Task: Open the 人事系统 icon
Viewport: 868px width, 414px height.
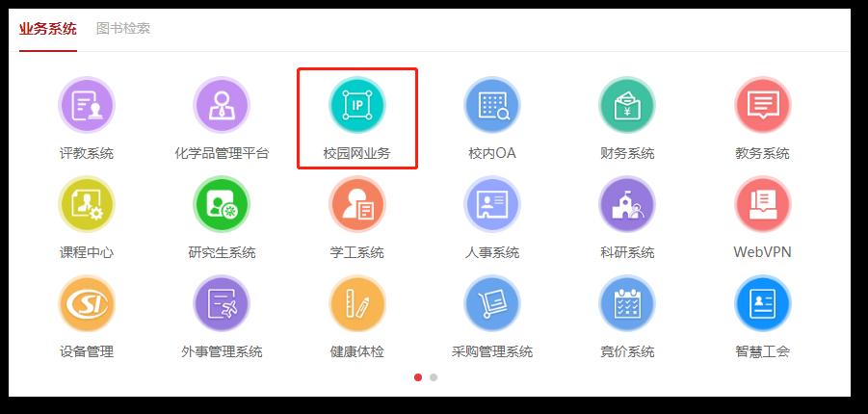Action: click(x=492, y=204)
